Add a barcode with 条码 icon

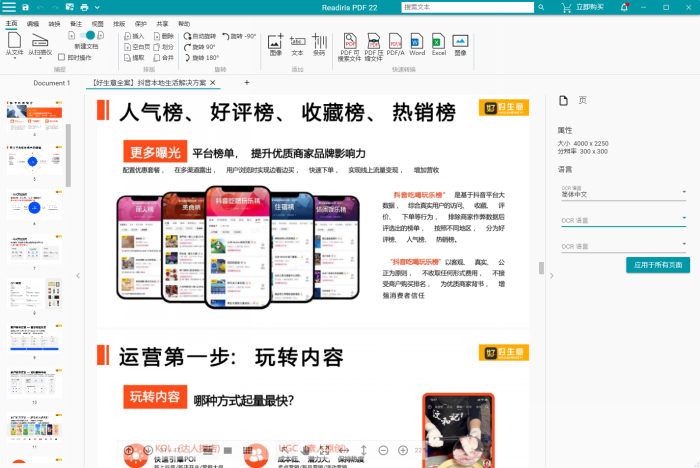(x=319, y=44)
